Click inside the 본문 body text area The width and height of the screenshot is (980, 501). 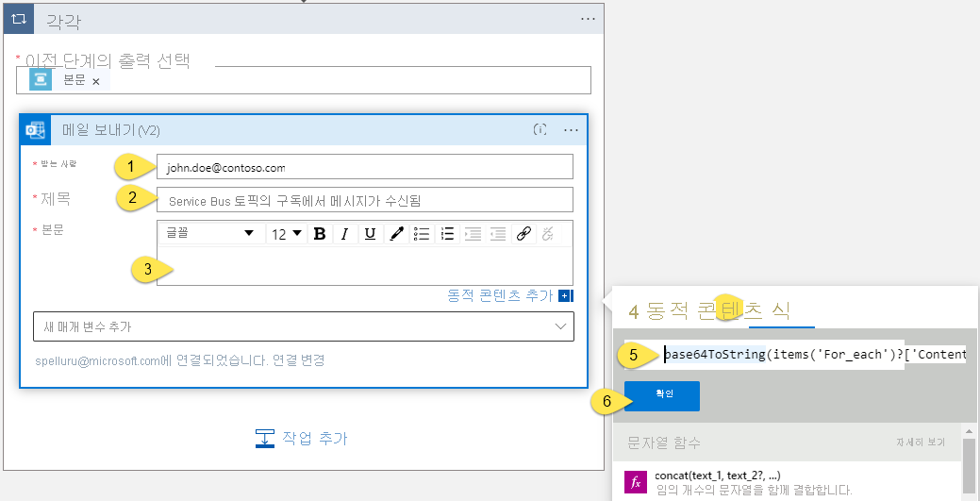tap(365, 266)
